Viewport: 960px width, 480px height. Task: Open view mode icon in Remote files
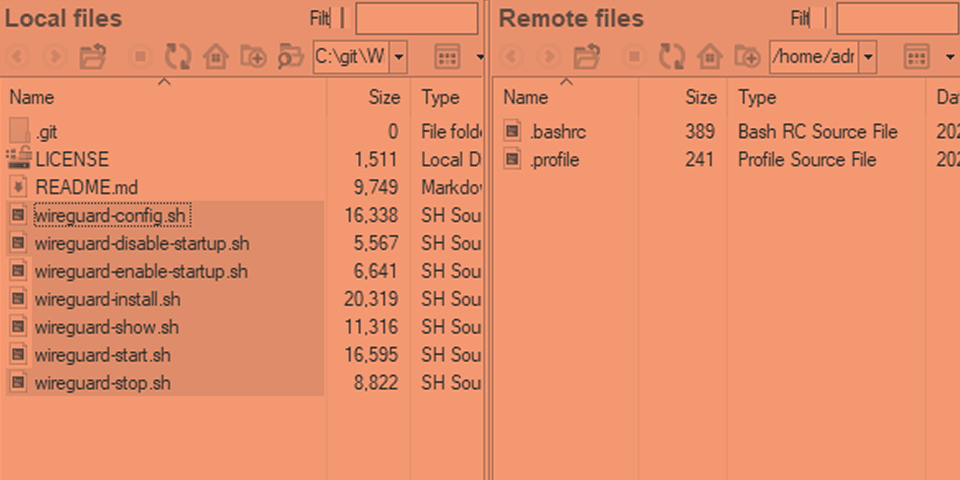click(x=917, y=58)
